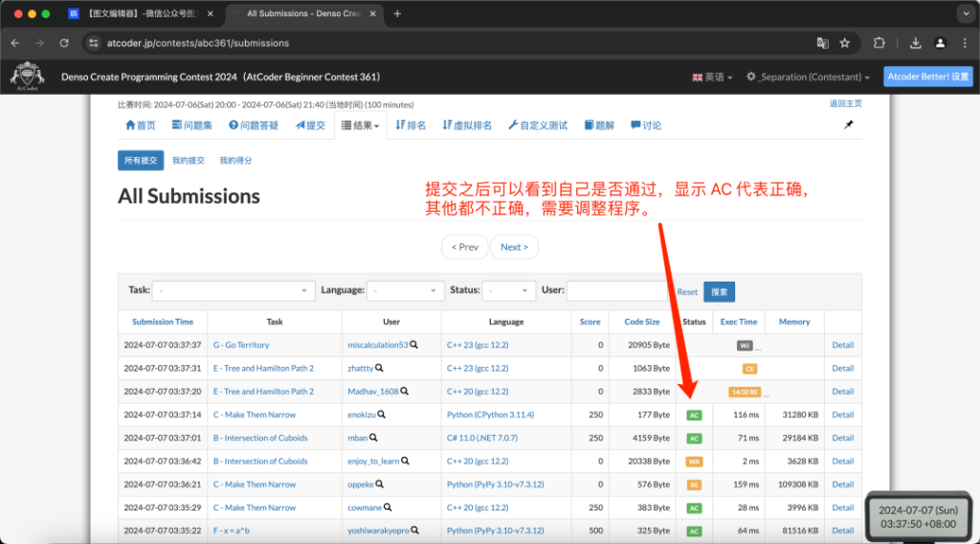Click the Next > pagination button

[x=514, y=247]
